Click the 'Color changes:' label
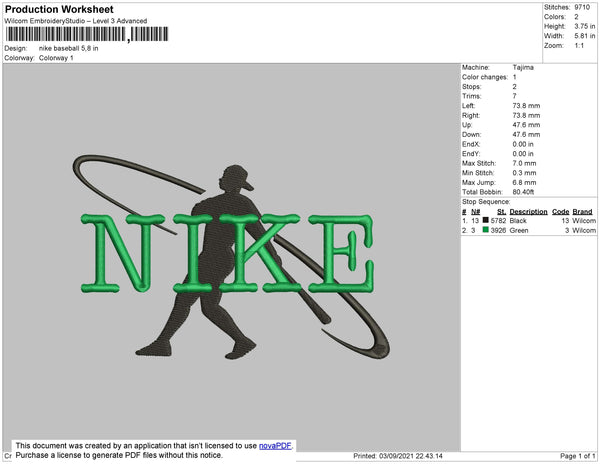The height and width of the screenshot is (464, 600). pos(485,77)
